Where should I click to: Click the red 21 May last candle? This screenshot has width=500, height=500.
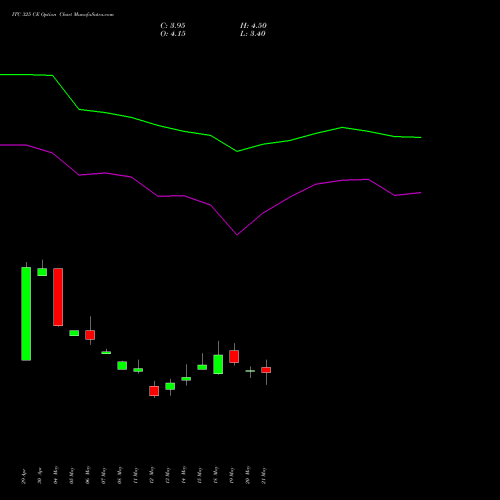[x=266, y=370]
